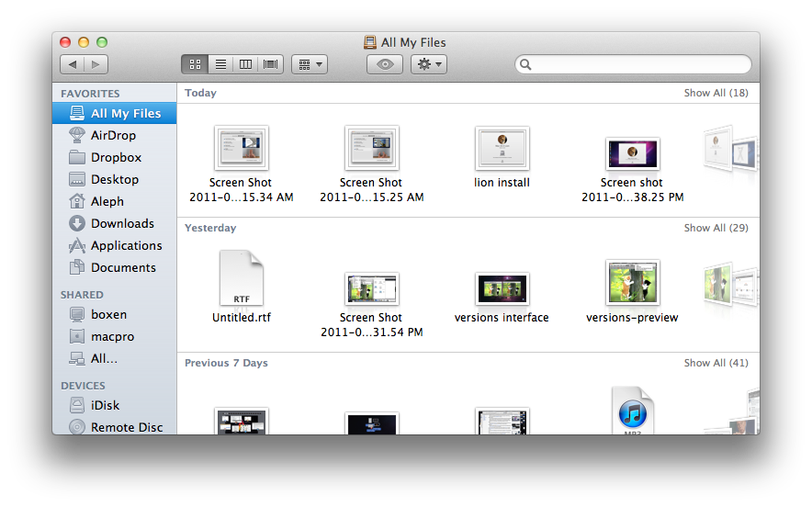
Task: Click Show All (41) for Previous 7 Days
Action: click(x=716, y=363)
